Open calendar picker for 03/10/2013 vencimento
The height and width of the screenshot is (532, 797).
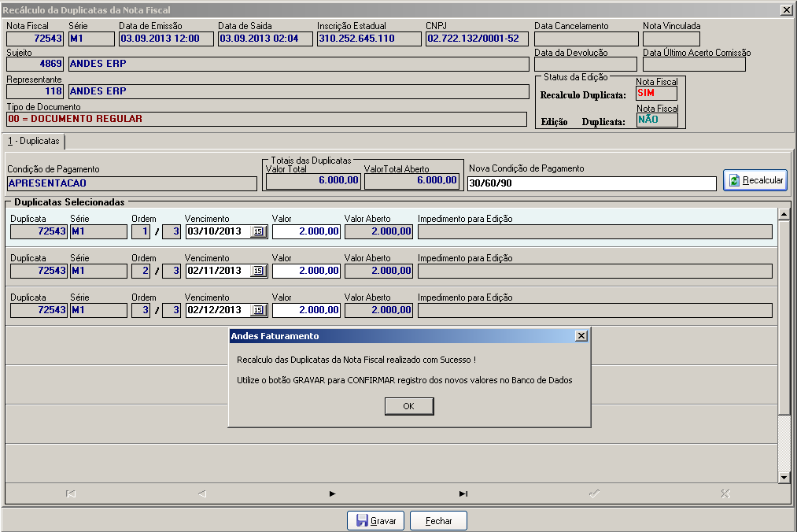258,231
